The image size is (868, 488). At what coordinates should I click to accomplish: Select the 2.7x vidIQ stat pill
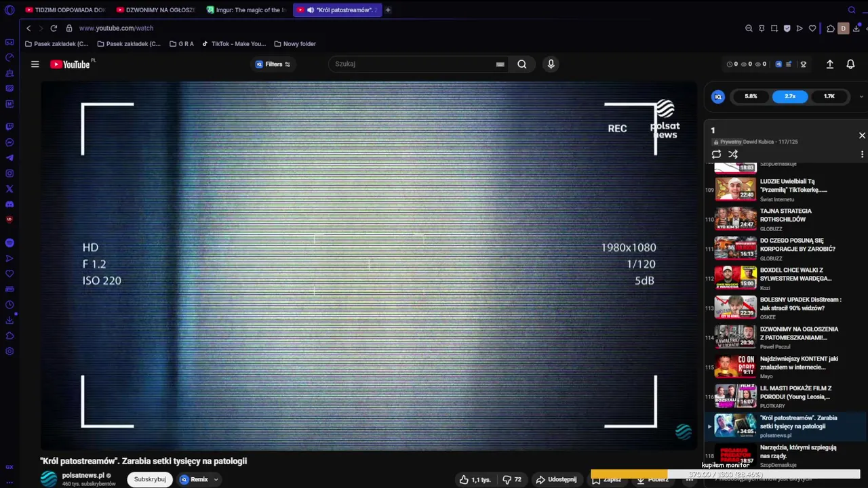tap(790, 96)
